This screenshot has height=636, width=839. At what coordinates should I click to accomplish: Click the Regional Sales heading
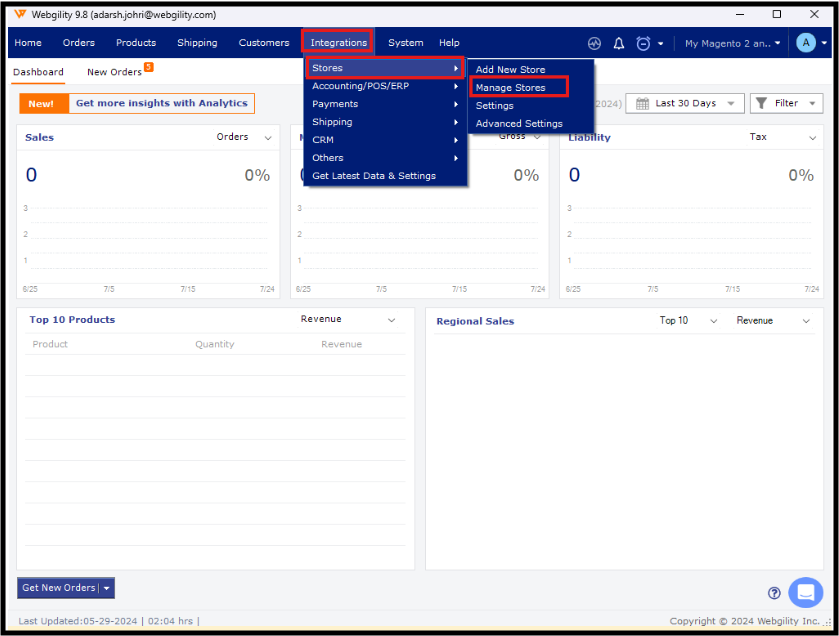click(475, 321)
